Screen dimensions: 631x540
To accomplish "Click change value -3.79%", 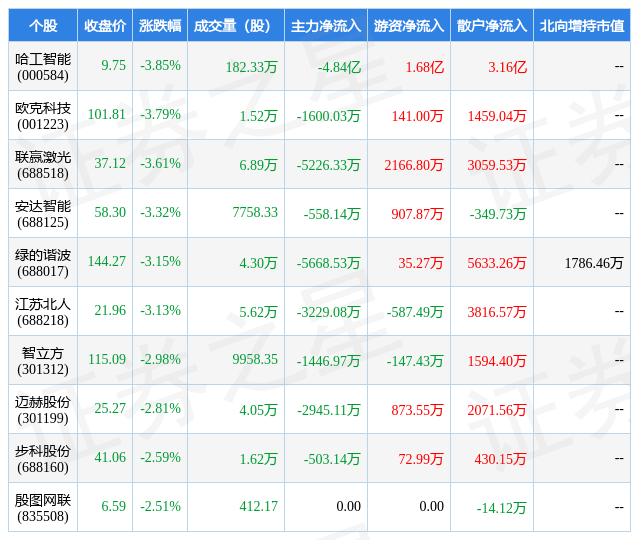I will (x=160, y=114).
